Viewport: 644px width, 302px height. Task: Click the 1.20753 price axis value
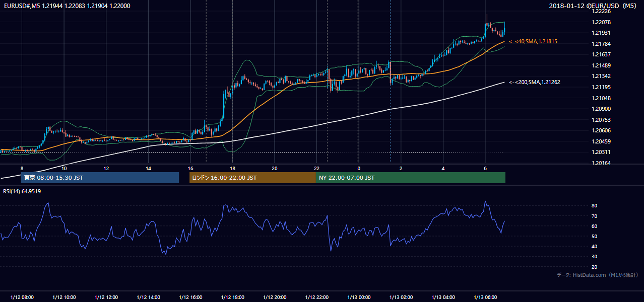601,120
